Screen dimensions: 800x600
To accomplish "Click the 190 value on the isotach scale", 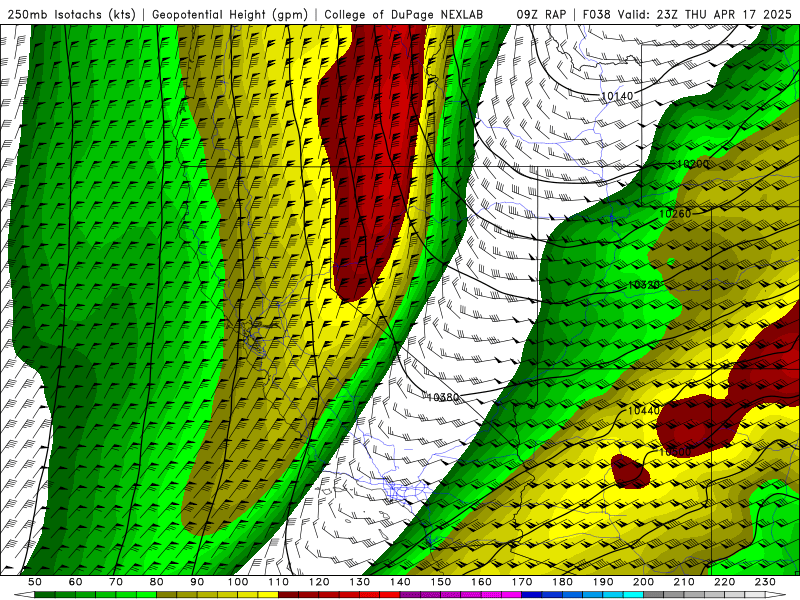I will 603,582.
